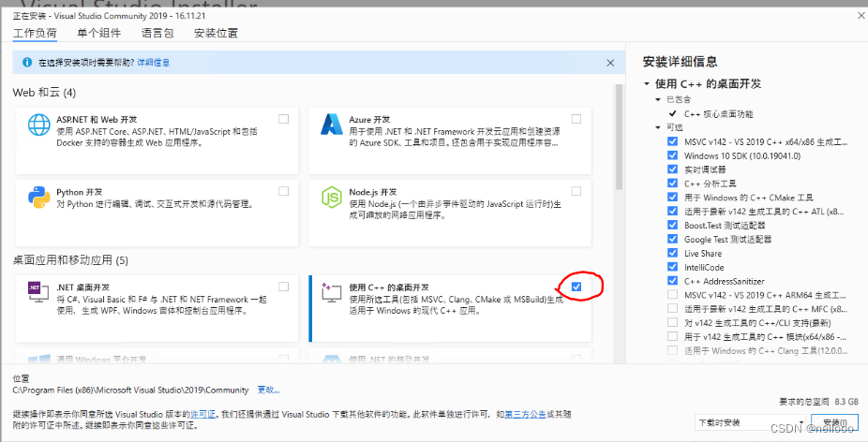Click the ASP.NET globe icon
Image resolution: width=868 pixels, height=442 pixels.
pos(38,125)
